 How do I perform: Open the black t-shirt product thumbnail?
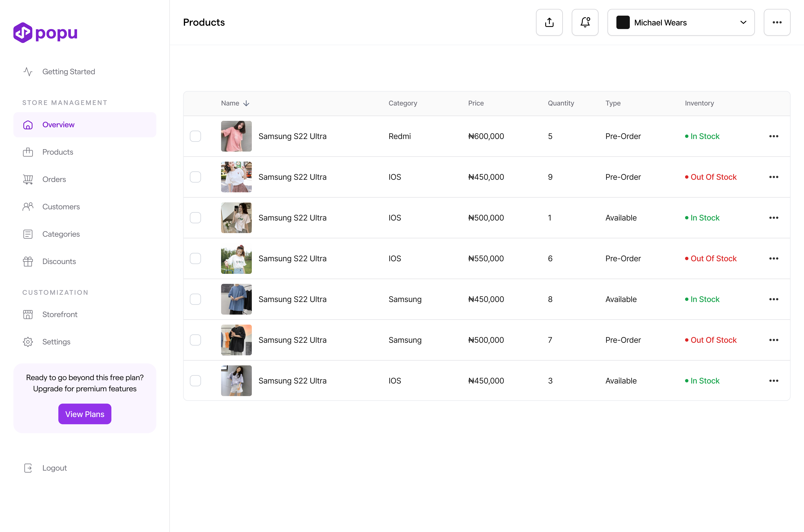(x=236, y=340)
